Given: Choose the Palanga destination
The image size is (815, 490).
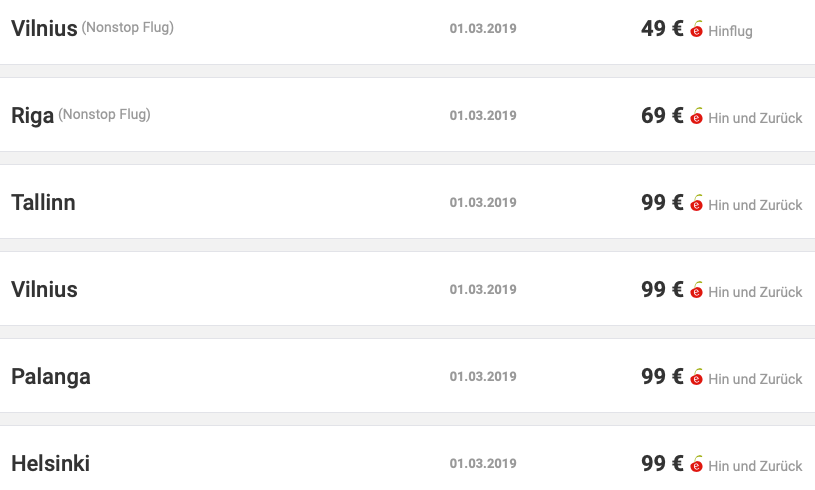Looking at the screenshot, I should 51,377.
